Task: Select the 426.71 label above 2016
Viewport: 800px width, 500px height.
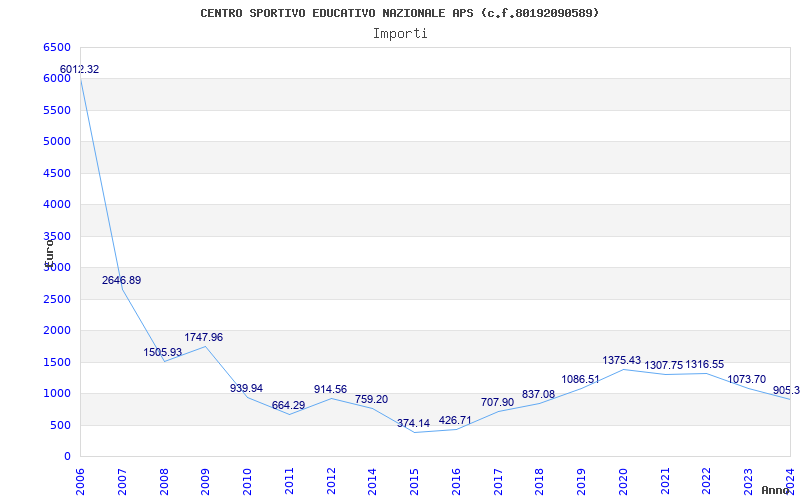Action: tap(455, 420)
